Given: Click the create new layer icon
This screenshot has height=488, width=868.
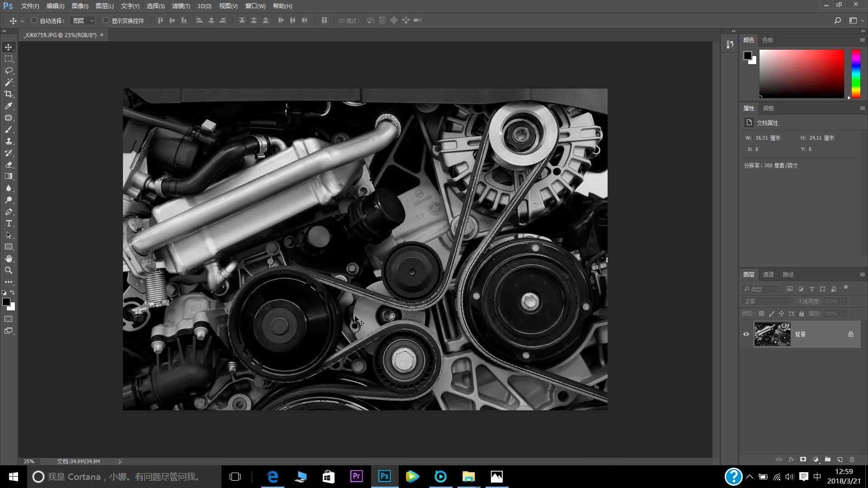Looking at the screenshot, I should (840, 460).
